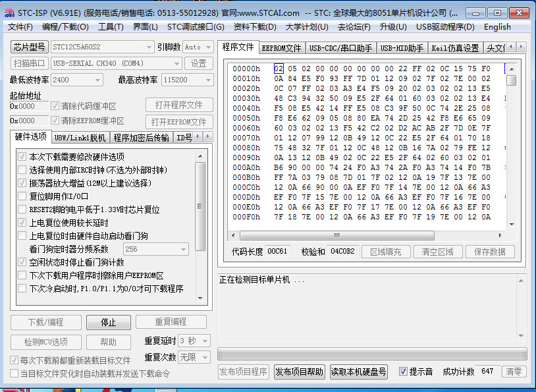
Task: Click hex view scroll up arrow
Action: click(512, 69)
